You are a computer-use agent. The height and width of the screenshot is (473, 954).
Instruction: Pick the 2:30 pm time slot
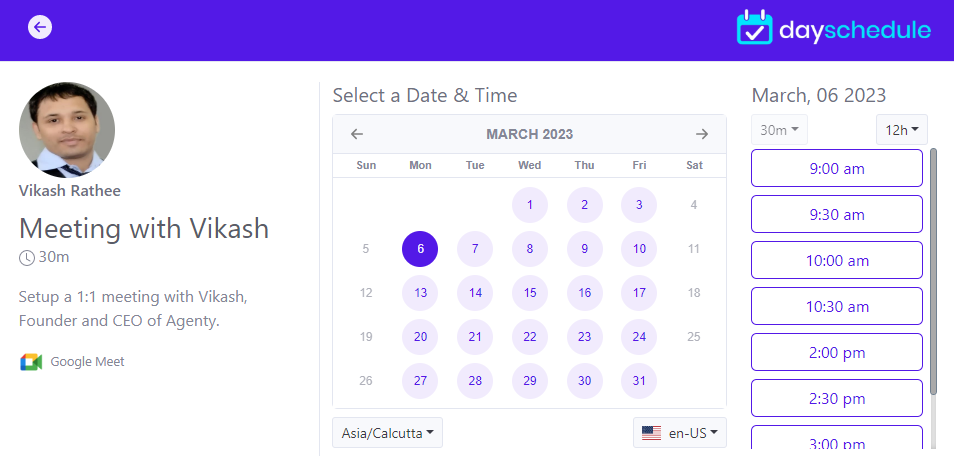(836, 398)
